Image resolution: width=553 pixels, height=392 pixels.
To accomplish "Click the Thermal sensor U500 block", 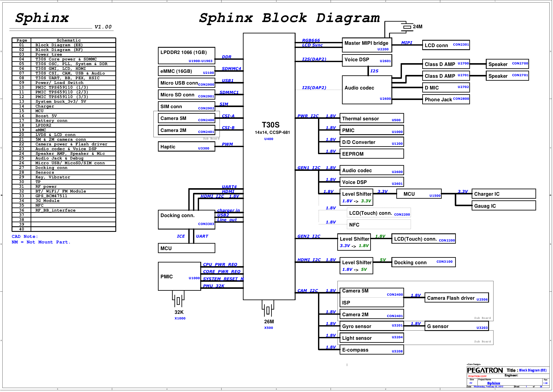I will pyautogui.click(x=372, y=119).
